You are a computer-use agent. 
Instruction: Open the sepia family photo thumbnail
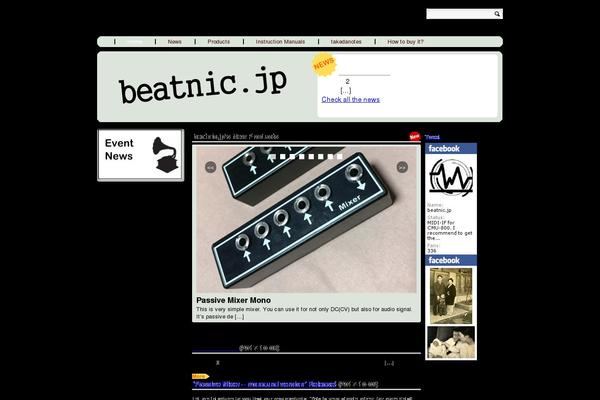tap(451, 296)
